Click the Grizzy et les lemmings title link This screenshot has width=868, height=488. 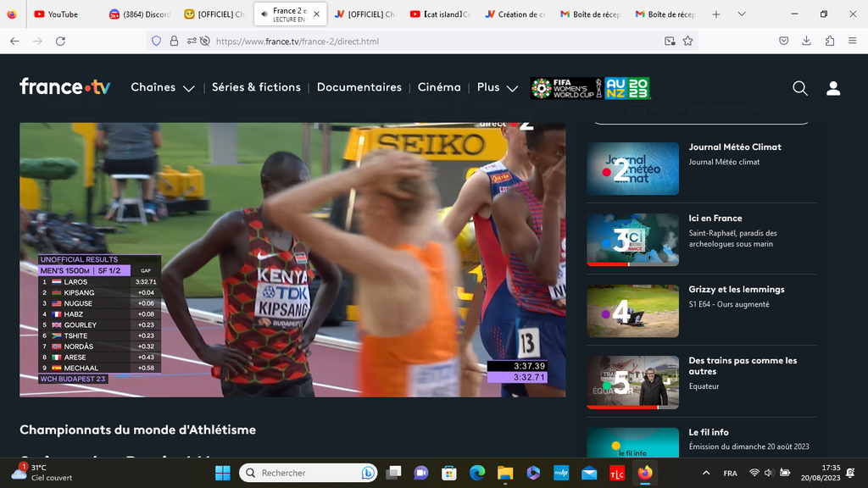[737, 290]
